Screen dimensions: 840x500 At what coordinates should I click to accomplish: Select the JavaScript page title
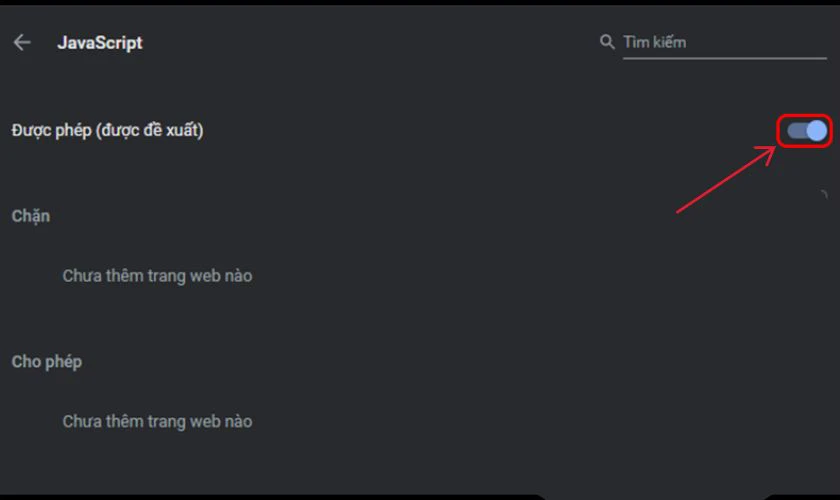coord(100,43)
